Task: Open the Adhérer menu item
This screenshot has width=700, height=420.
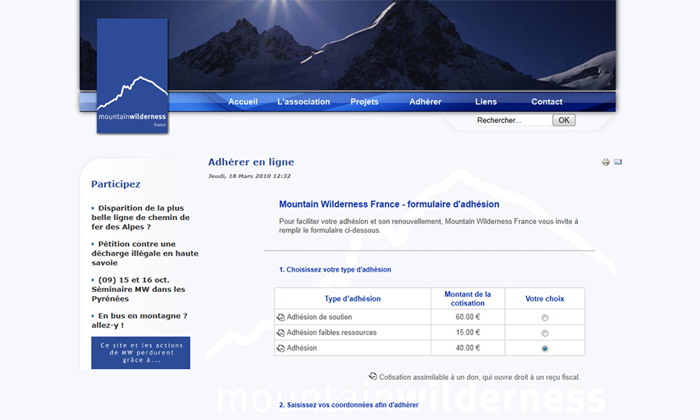Action: point(425,102)
